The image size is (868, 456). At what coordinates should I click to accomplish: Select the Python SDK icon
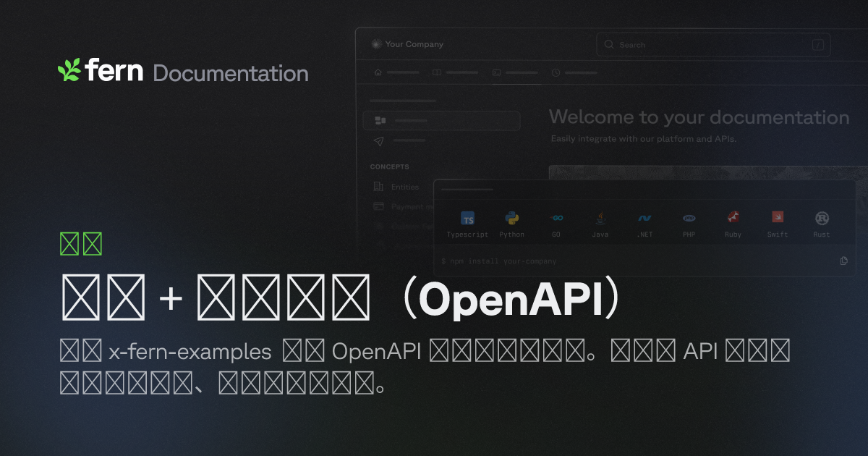512,218
